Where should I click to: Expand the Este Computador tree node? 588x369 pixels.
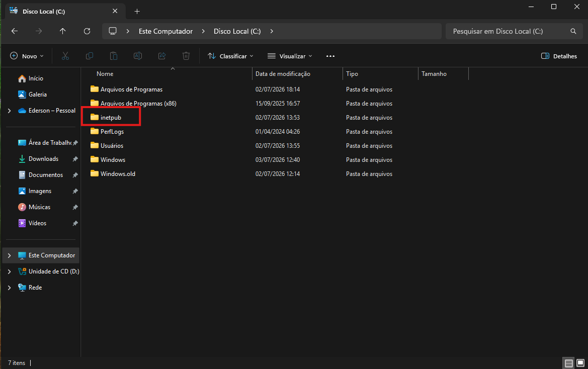pos(10,255)
